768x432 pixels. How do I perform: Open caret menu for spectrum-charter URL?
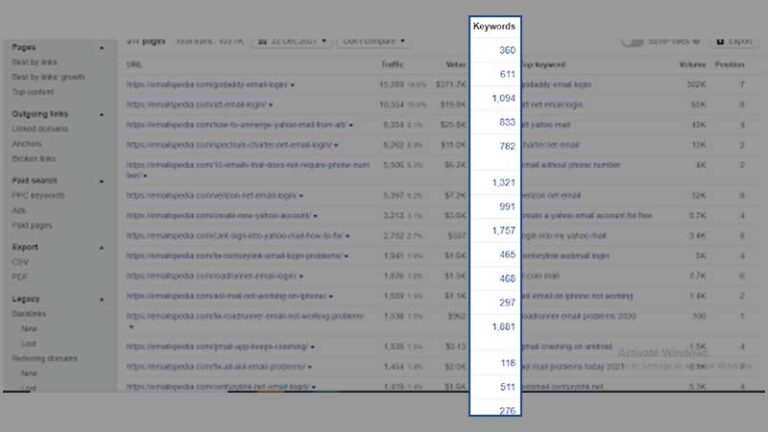pyautogui.click(x=336, y=145)
